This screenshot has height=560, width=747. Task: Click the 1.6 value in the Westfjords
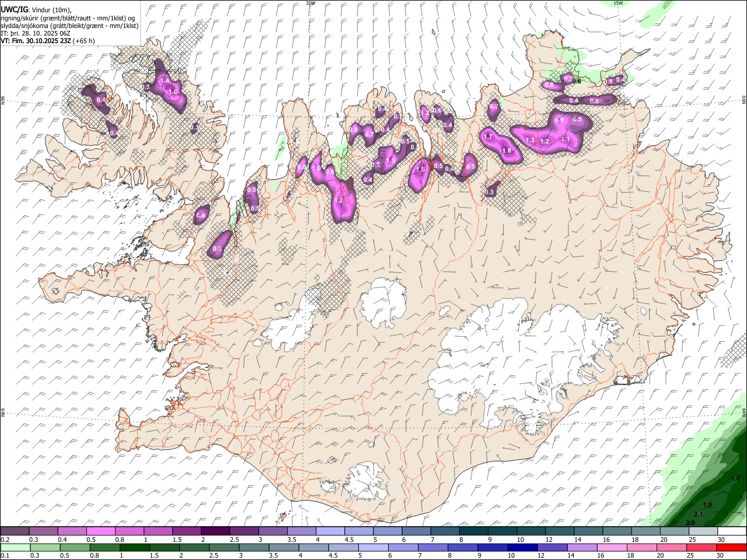pos(173,92)
